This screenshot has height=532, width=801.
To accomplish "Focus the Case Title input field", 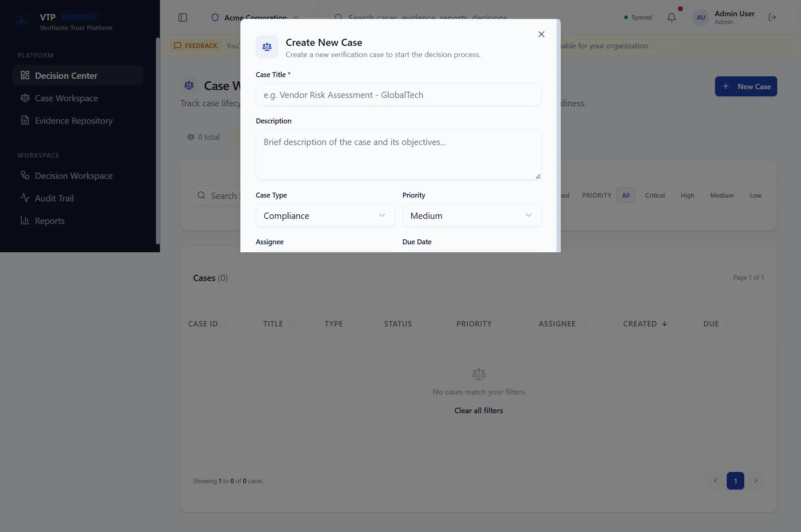I will click(398, 95).
